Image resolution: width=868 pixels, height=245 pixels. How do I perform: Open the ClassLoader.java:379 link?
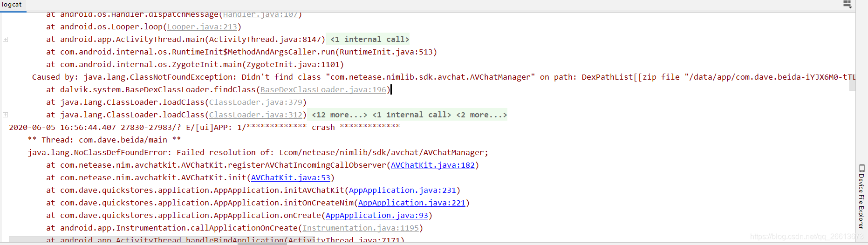256,102
